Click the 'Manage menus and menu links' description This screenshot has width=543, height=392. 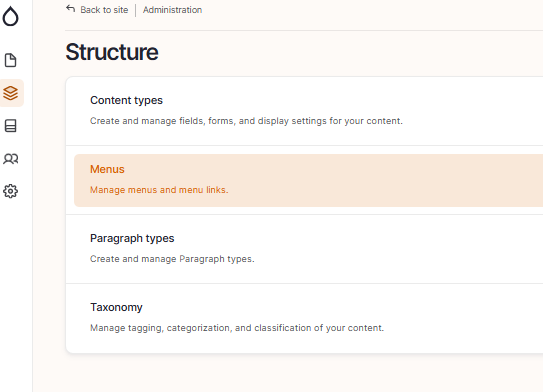coord(159,190)
